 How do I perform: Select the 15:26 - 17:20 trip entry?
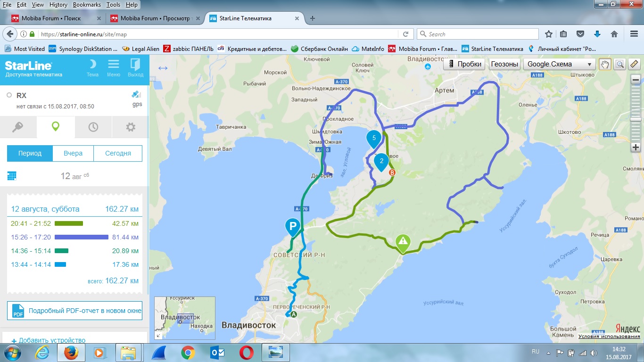74,237
